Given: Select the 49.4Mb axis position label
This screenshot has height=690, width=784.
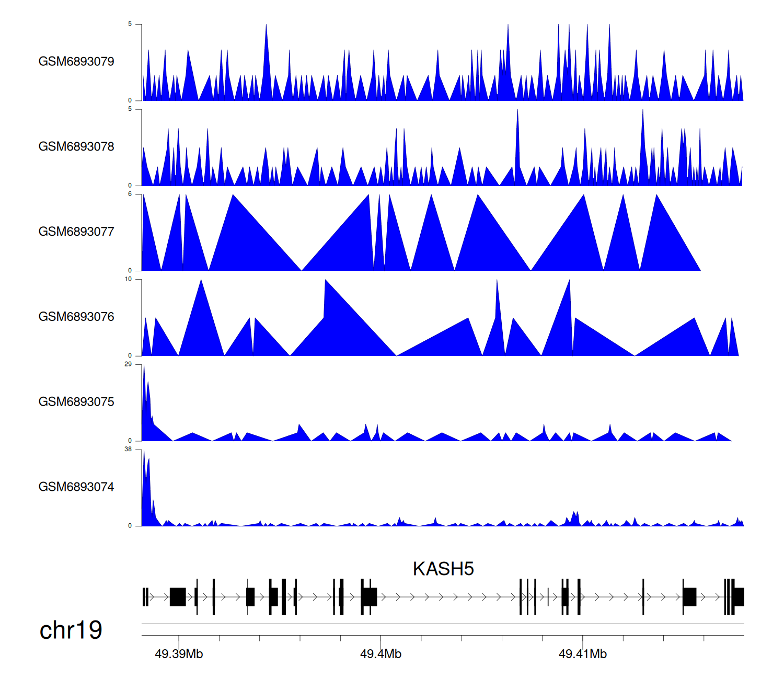Looking at the screenshot, I should 381,654.
